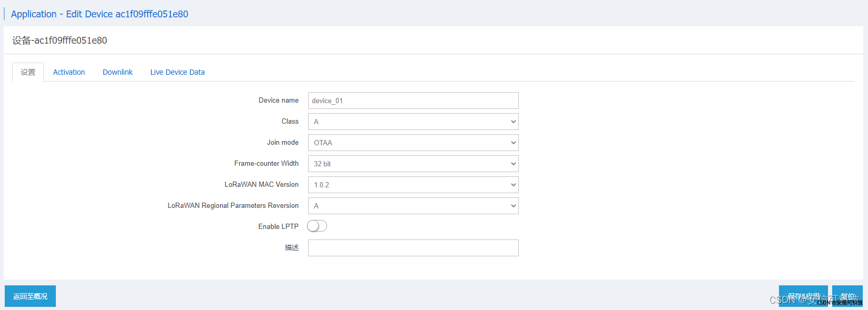Click the Join mode label
Image resolution: width=868 pixels, height=310 pixels.
pos(282,143)
